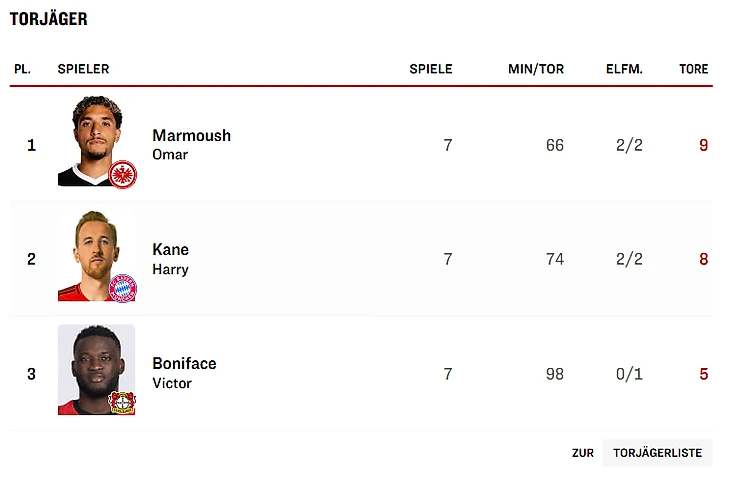Screen dimensions: 730x479
Task: Click the SPIELER column header
Action: tap(83, 69)
